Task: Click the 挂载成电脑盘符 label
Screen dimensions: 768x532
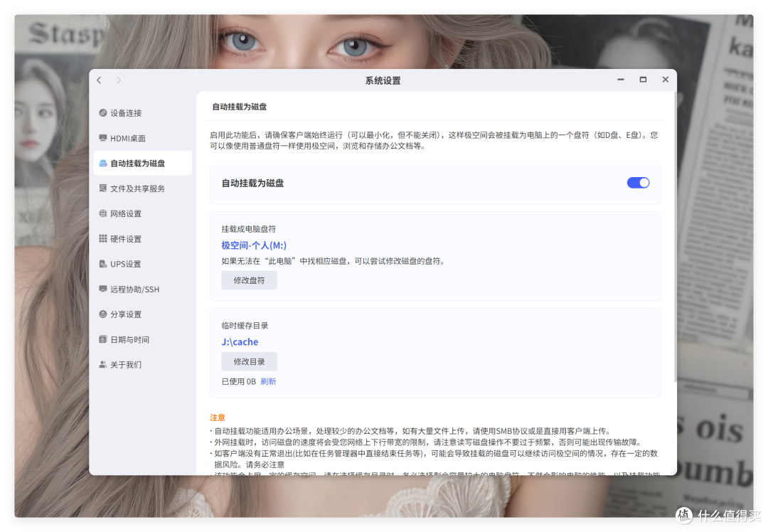Action: pos(248,229)
